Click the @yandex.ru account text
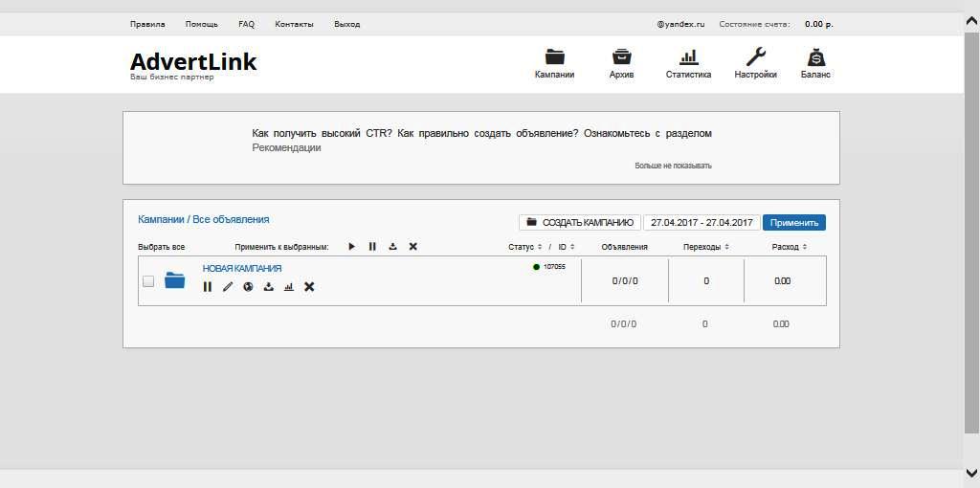This screenshot has height=488, width=980. point(680,24)
